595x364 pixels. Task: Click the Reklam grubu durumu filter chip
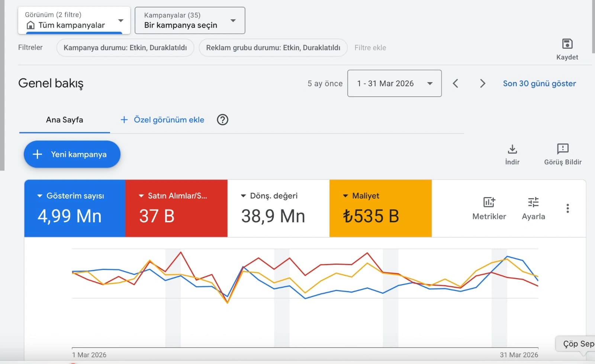273,48
